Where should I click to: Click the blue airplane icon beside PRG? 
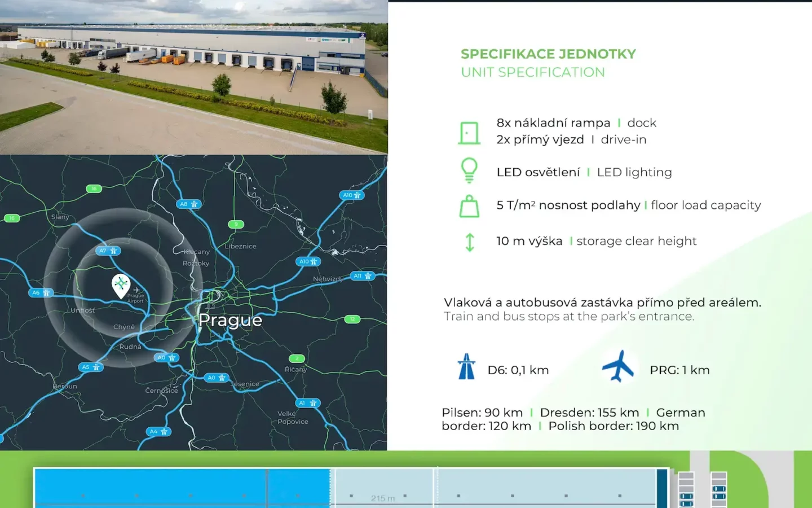[x=618, y=366]
